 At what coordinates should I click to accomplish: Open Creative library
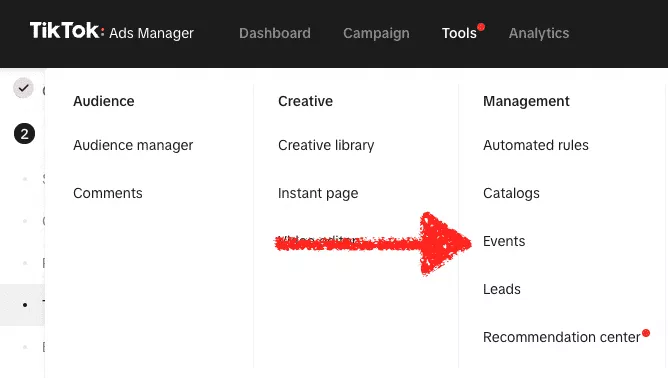[326, 145]
